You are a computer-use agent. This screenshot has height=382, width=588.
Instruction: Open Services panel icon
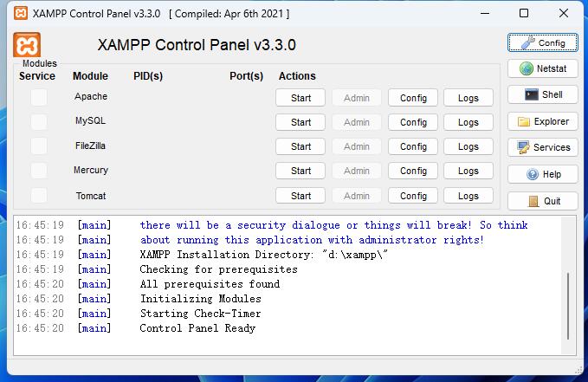coord(543,147)
